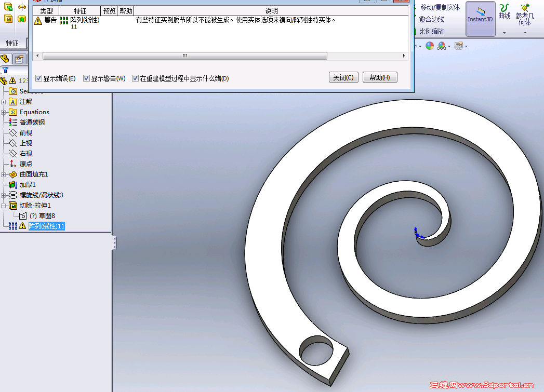Screen dimensions: 544x392
Task: Uncheck the 显示错误(E) checkbox
Action: pos(38,77)
